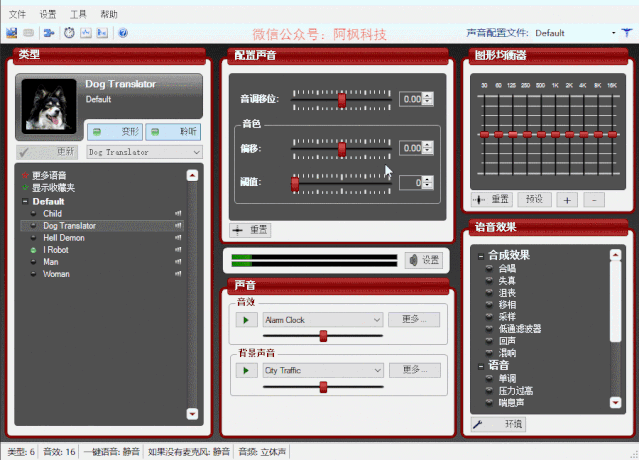Click the voice list scroll-down arrow
Viewport: 639px width, 460px height.
click(192, 414)
